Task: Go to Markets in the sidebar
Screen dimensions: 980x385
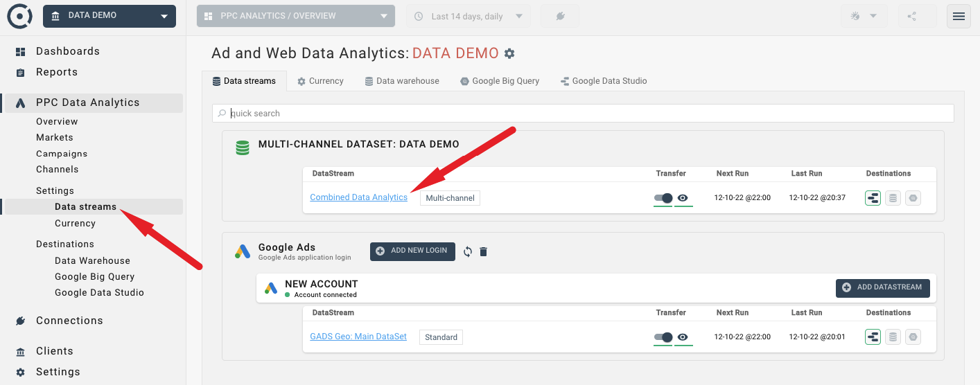Action: tap(55, 137)
